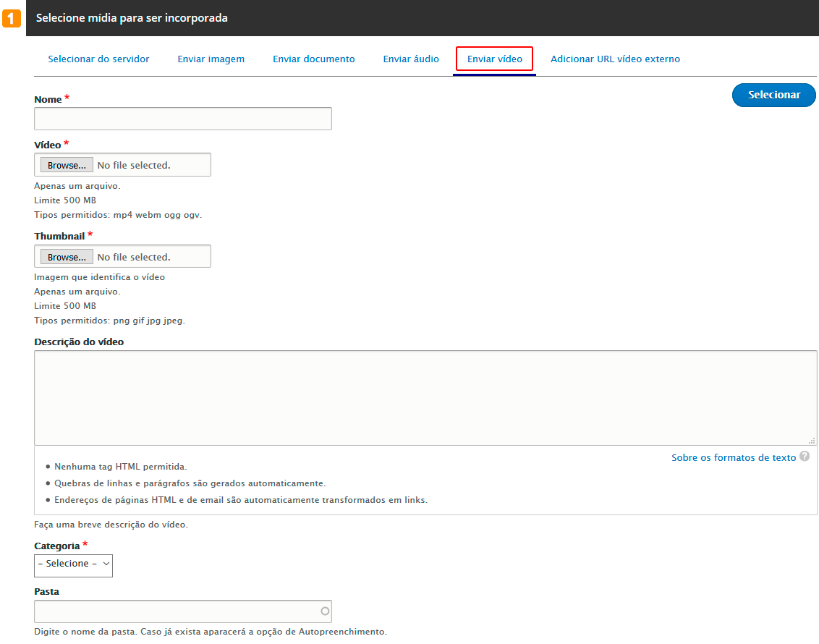Screen dimensions: 819x644
Task: Focus the Pasta autocomplete field
Action: [x=183, y=611]
